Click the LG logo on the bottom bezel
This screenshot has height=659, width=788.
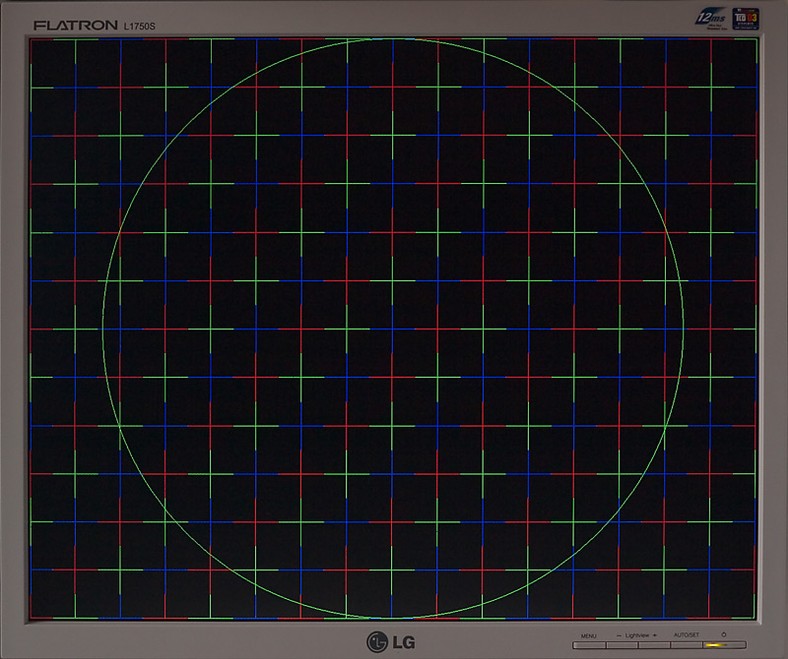pos(393,640)
